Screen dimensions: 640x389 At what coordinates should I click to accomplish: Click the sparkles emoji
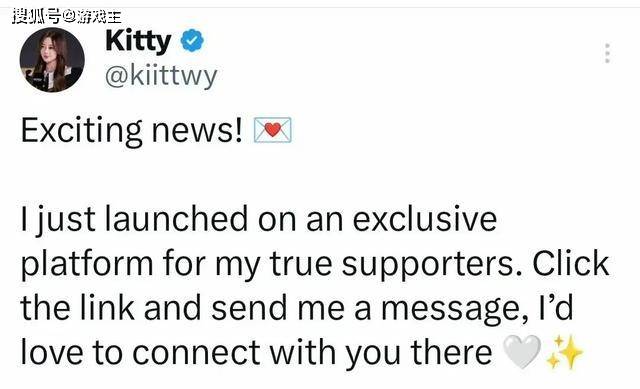(564, 351)
